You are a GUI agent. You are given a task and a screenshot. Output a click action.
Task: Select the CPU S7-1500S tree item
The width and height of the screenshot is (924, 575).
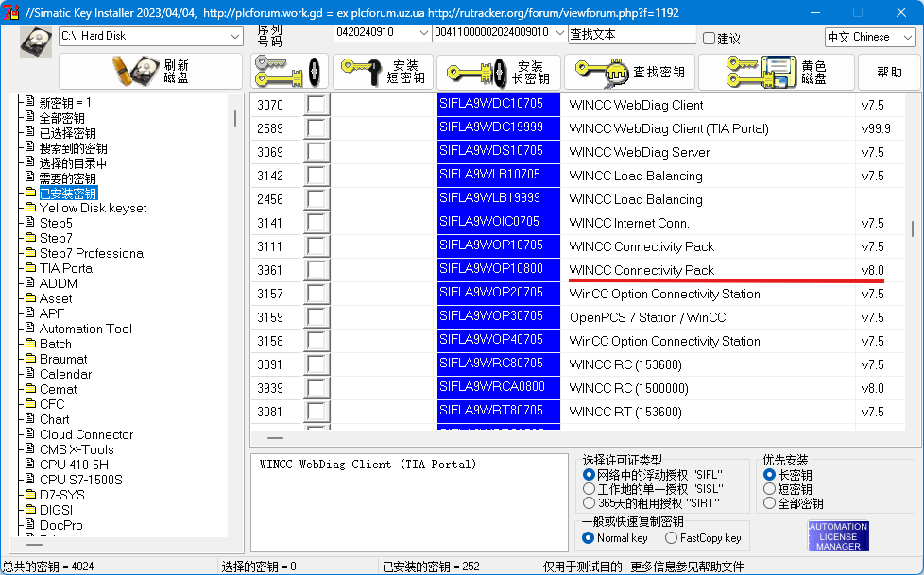coord(80,480)
